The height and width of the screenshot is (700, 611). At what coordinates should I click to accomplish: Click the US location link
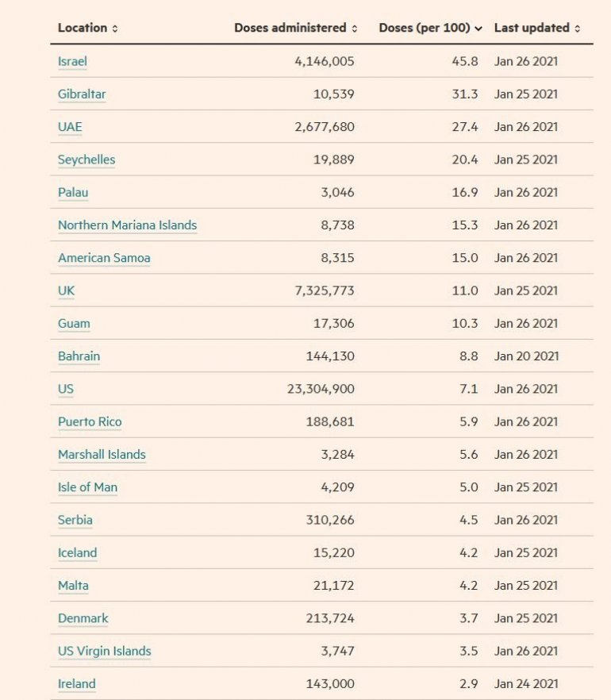tap(66, 389)
